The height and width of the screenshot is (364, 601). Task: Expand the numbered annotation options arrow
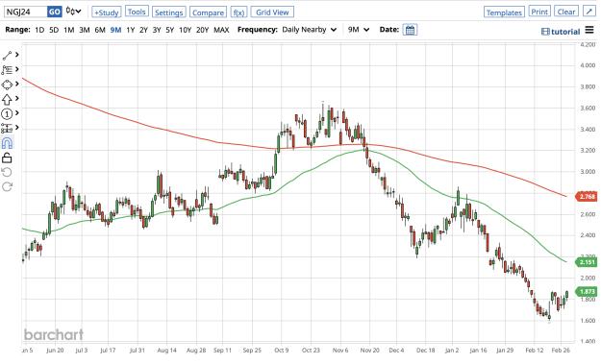(17, 113)
